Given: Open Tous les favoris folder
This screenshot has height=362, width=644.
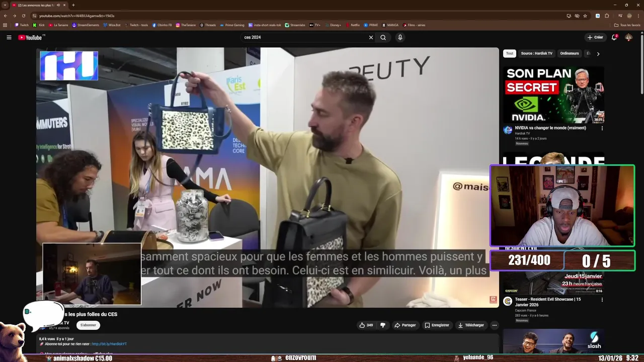Looking at the screenshot, I should [x=627, y=25].
